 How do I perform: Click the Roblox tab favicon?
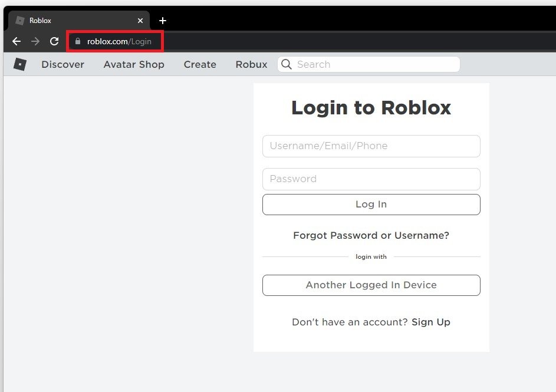[x=20, y=21]
